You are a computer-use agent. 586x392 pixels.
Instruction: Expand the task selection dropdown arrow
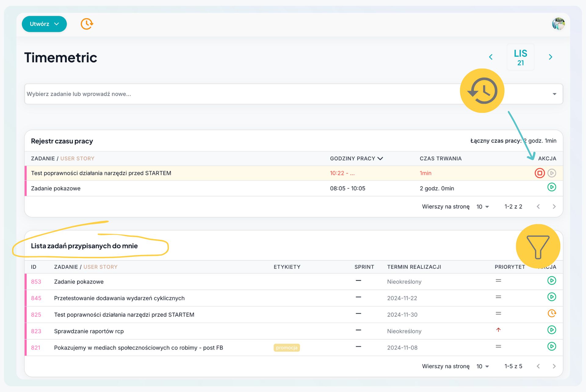554,94
